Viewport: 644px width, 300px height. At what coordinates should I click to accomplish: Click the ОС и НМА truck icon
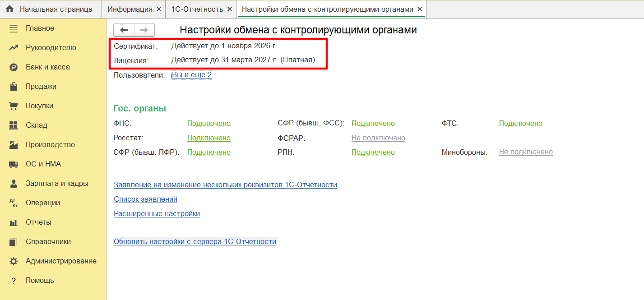14,164
